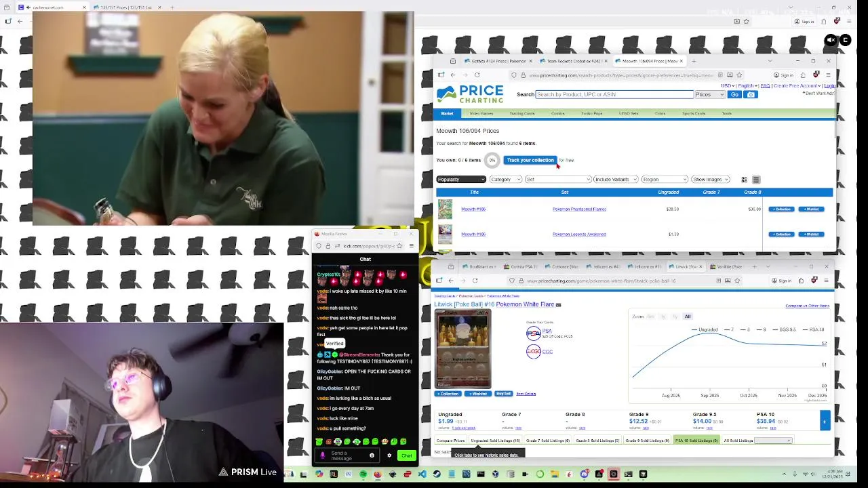Open the Pokemon Phantasmal Flames set link
This screenshot has height=488, width=868.
tap(579, 209)
